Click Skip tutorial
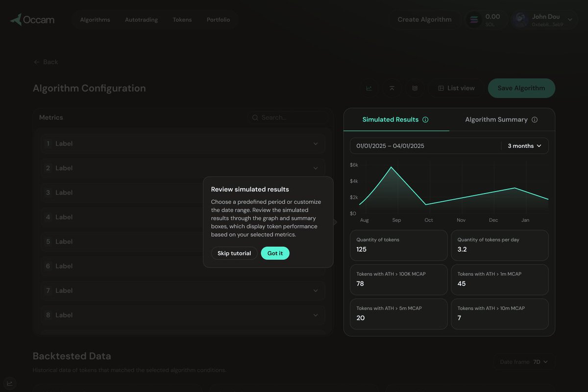This screenshot has height=392, width=588. coord(234,253)
